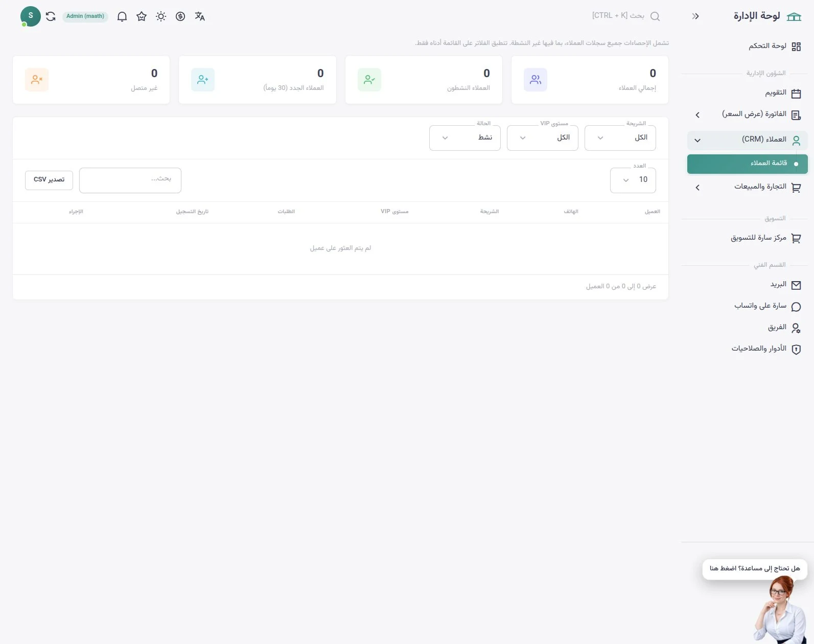The height and width of the screenshot is (644, 814).
Task: Collapse the sidebar with double chevron
Action: click(x=695, y=16)
